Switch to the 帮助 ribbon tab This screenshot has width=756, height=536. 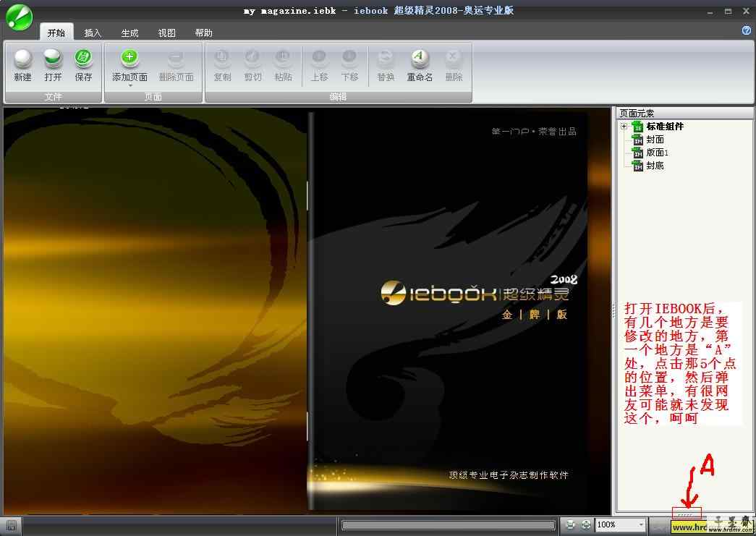pos(203,33)
